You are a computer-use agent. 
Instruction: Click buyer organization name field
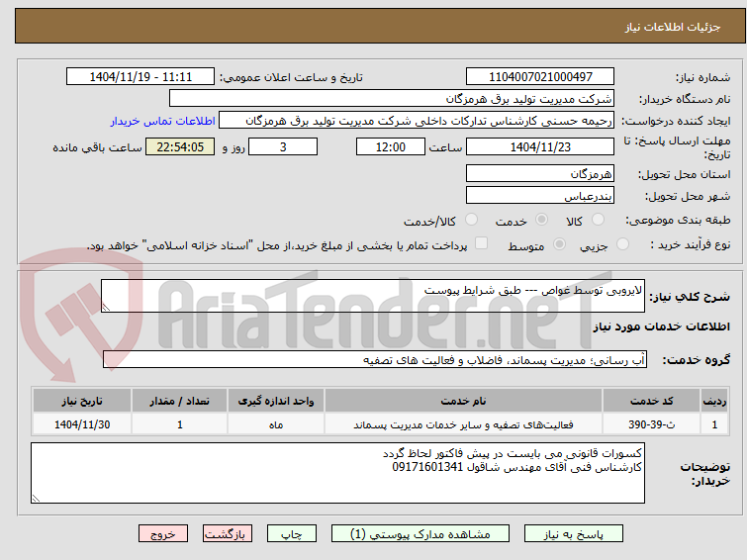click(x=392, y=99)
